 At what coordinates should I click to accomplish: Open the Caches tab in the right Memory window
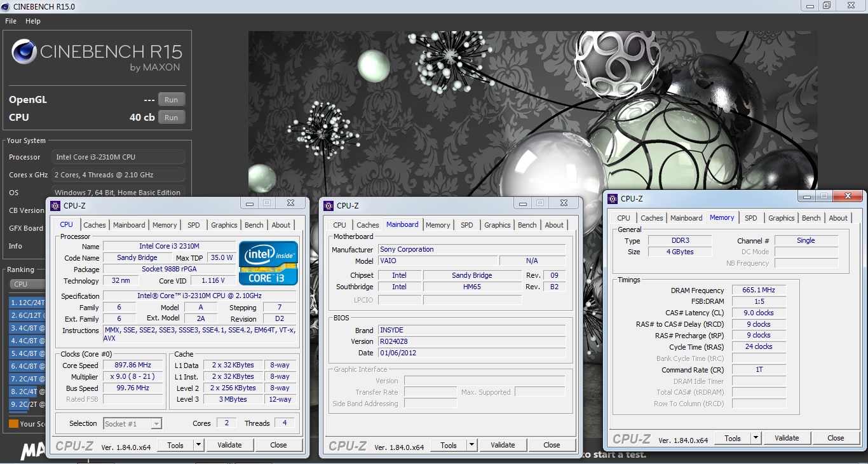[652, 218]
